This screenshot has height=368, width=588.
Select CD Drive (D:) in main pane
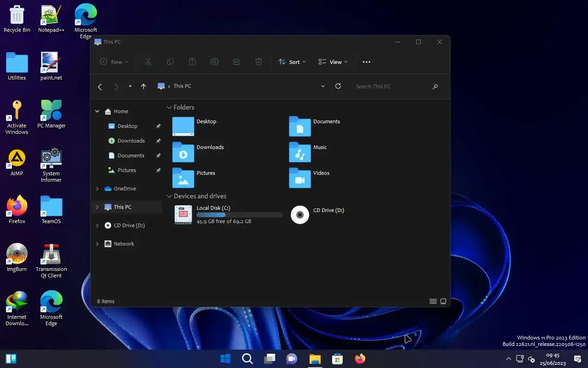[x=318, y=214]
